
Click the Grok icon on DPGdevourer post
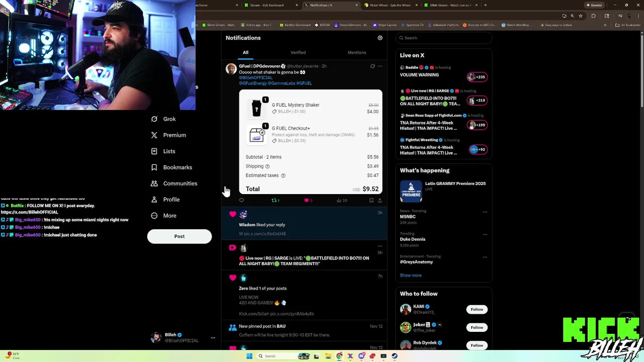tap(372, 66)
